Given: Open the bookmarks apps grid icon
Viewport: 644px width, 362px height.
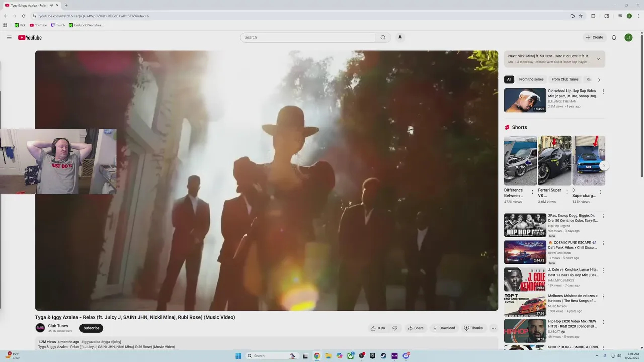Looking at the screenshot, I should pos(5,25).
